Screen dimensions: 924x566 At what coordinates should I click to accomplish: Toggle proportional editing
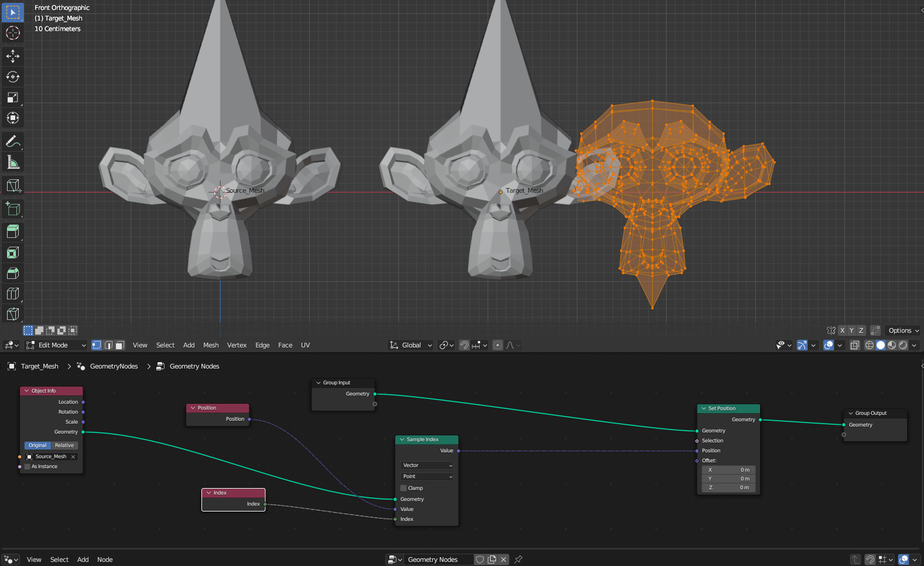point(498,345)
